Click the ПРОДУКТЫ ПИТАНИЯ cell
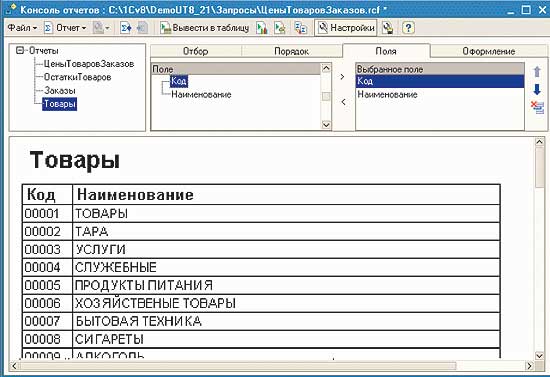 286,285
